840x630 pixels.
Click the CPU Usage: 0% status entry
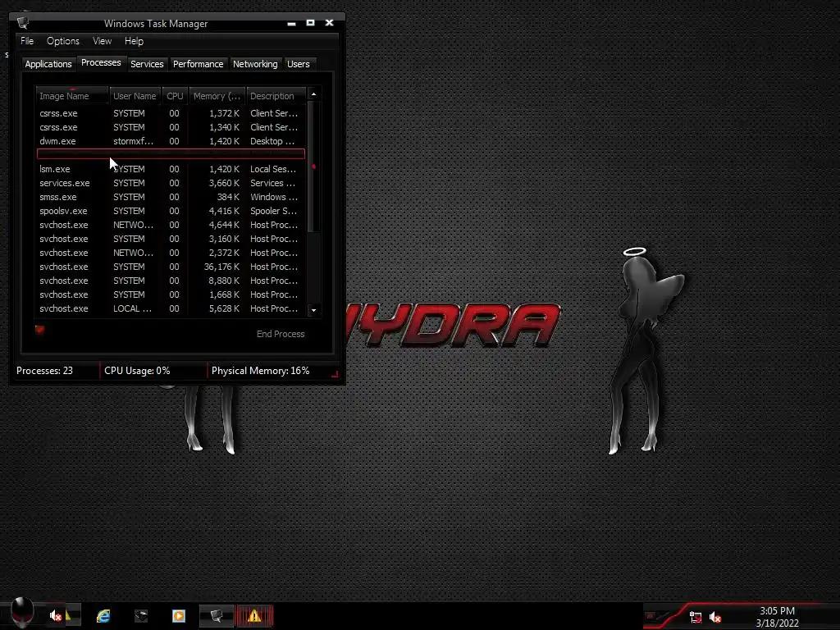137,371
